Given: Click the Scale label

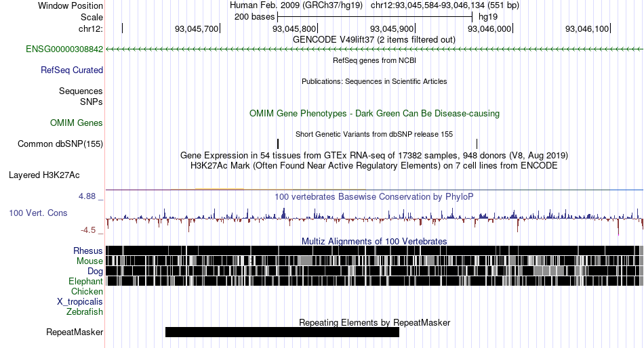Looking at the screenshot, I should [92, 17].
